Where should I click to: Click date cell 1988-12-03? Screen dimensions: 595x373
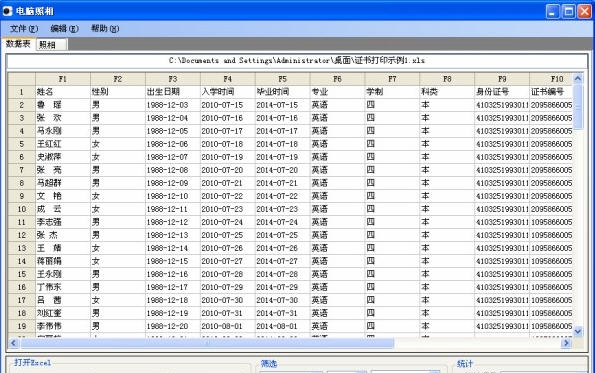(x=173, y=105)
